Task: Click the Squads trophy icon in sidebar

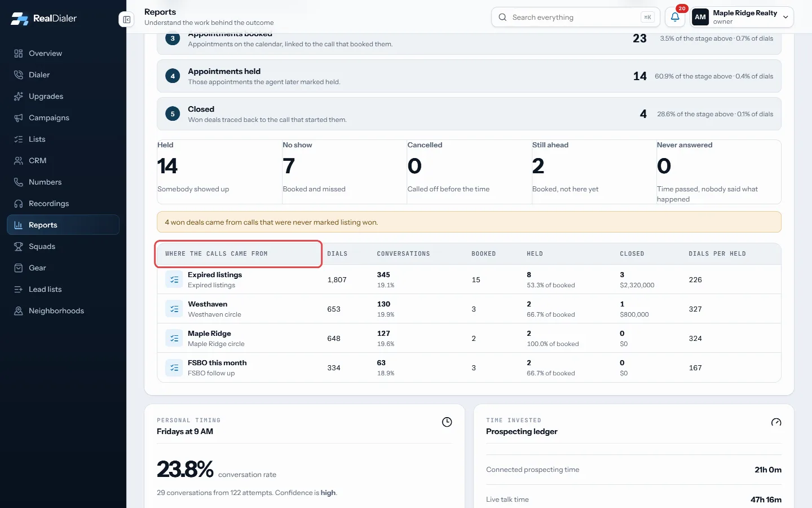Action: (x=19, y=247)
